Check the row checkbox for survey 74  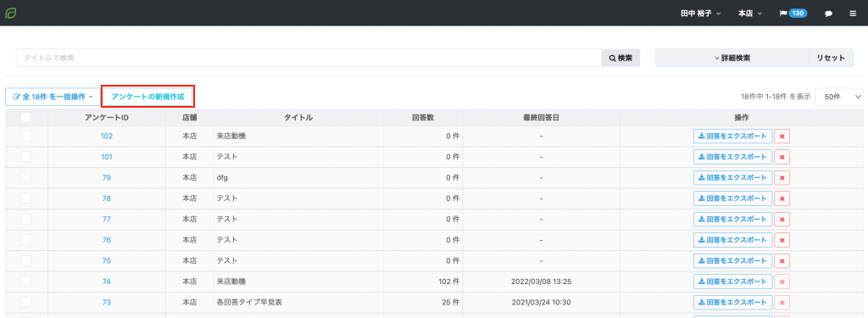26,282
